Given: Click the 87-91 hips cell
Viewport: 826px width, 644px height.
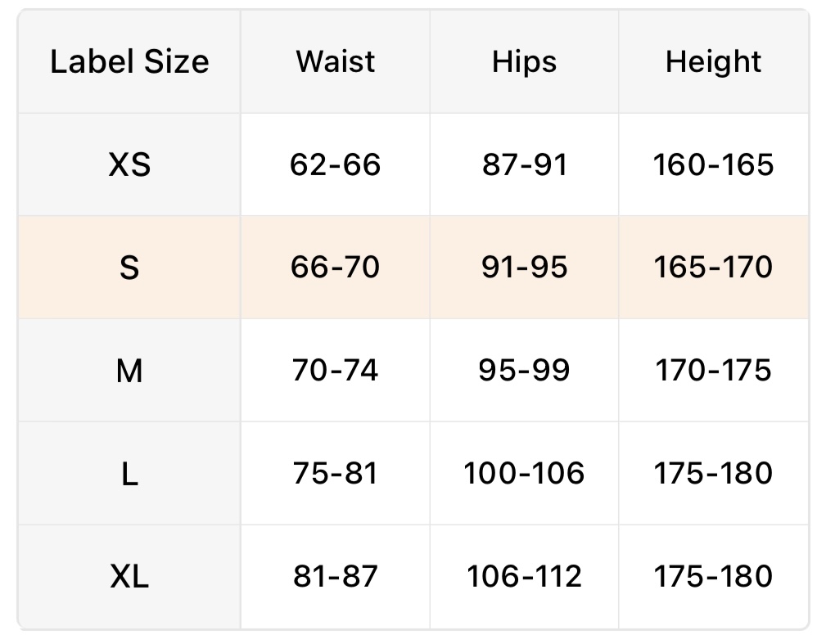Looking at the screenshot, I should [524, 165].
